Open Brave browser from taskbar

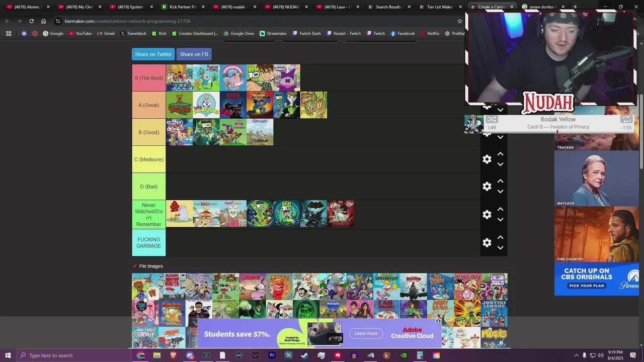click(x=173, y=355)
